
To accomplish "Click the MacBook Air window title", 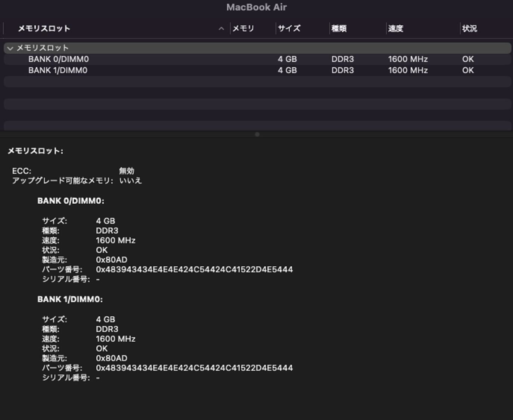I will pos(256,7).
